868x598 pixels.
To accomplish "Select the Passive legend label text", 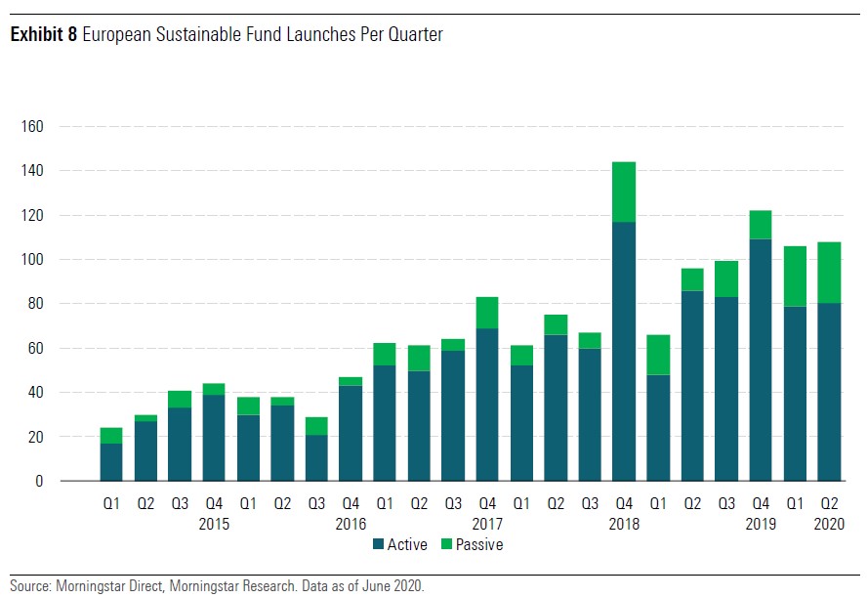I will point(478,545).
